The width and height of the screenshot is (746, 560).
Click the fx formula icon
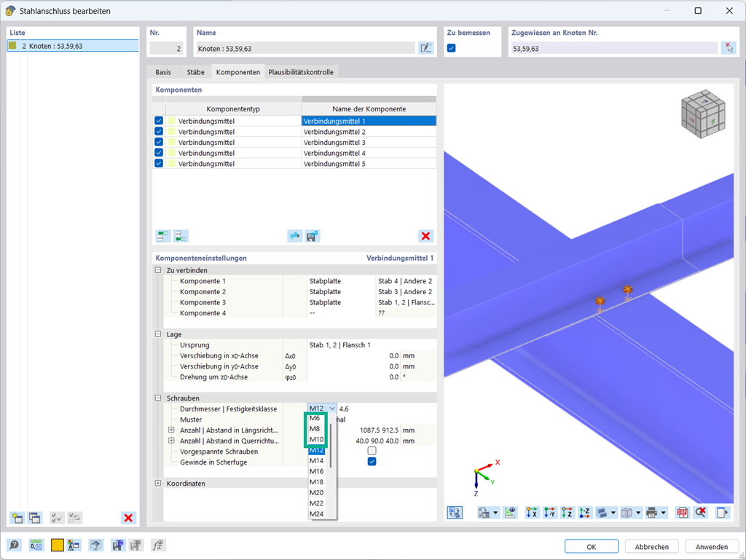point(158,545)
